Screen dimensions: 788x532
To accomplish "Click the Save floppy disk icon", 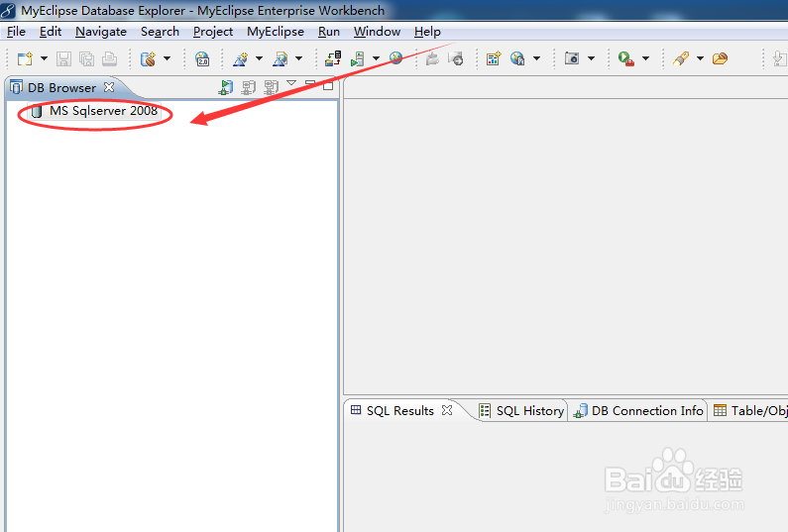I will click(x=63, y=58).
